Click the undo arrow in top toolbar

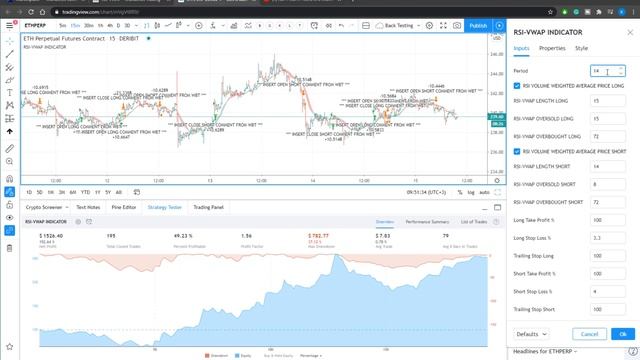point(341,25)
